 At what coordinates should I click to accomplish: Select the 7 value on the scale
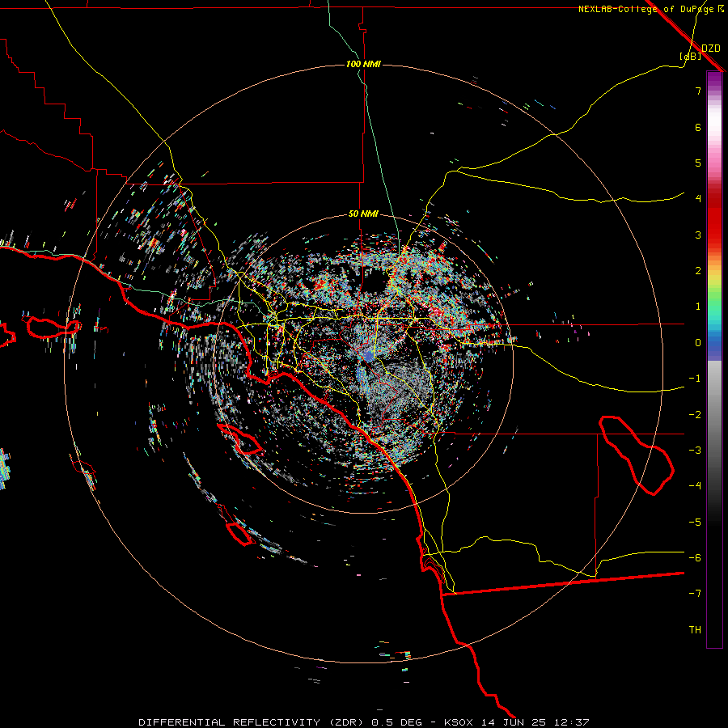point(698,91)
